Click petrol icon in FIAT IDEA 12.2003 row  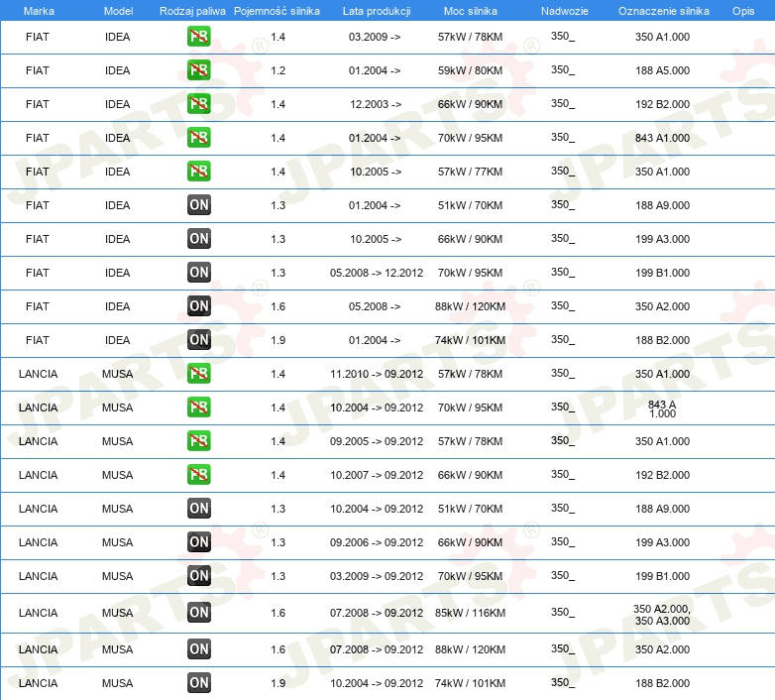pyautogui.click(x=198, y=104)
